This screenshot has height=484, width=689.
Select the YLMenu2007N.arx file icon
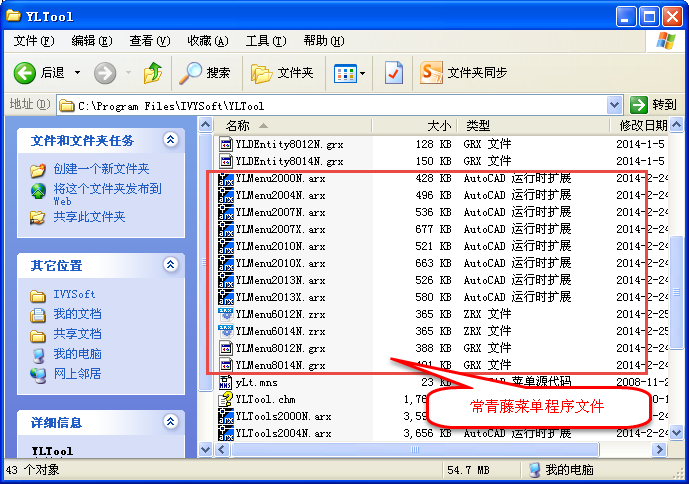[225, 212]
